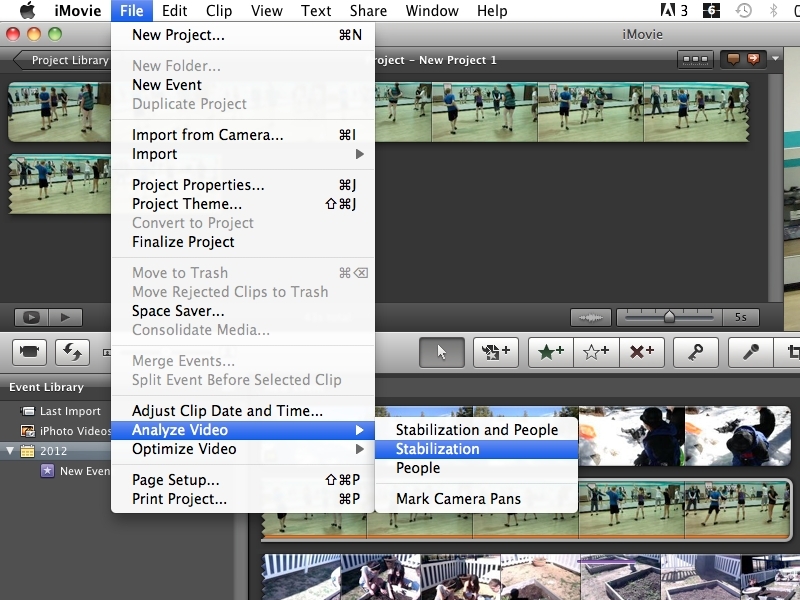Screen dimensions: 800x600
Task: Select Stabilization submenu option
Action: (x=477, y=449)
